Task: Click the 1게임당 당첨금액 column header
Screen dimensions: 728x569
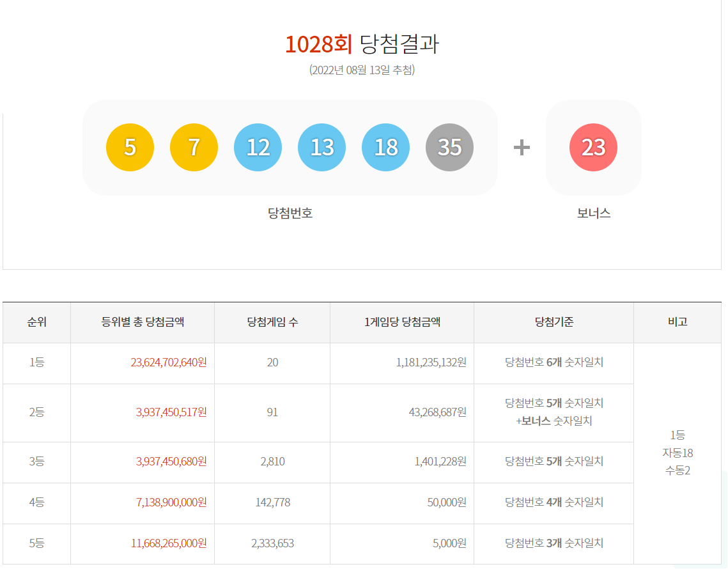Action: point(402,322)
